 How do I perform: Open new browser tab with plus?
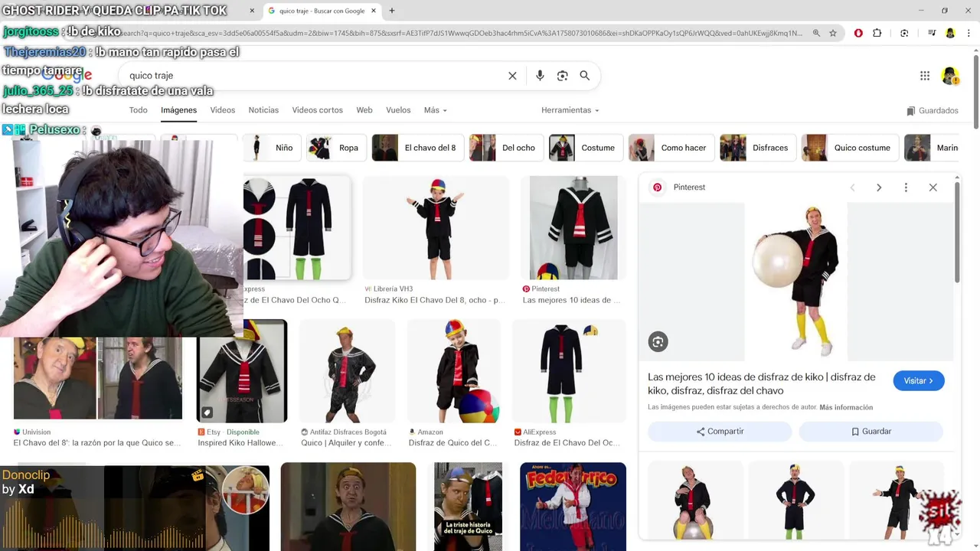[392, 11]
